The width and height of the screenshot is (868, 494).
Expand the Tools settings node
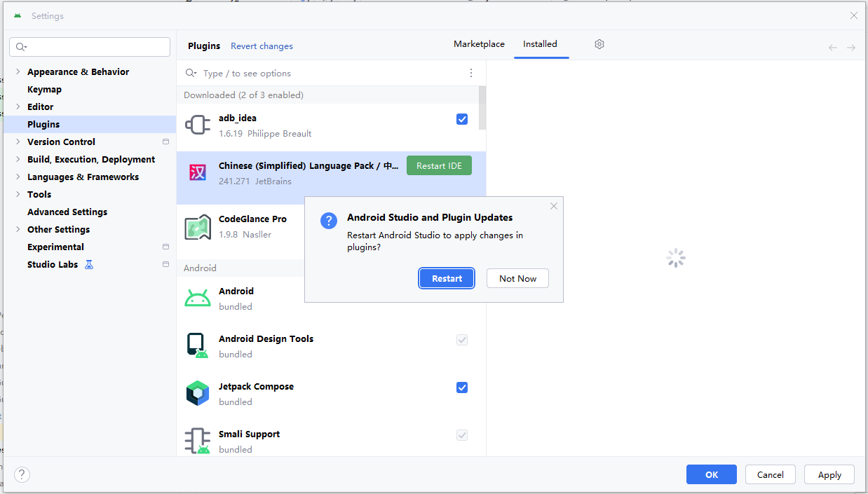pos(18,194)
